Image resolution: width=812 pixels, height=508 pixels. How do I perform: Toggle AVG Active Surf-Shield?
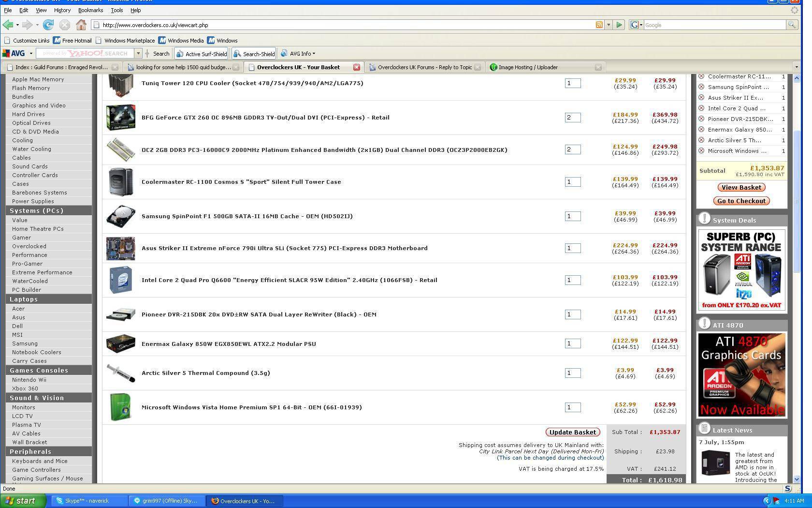pyautogui.click(x=201, y=54)
